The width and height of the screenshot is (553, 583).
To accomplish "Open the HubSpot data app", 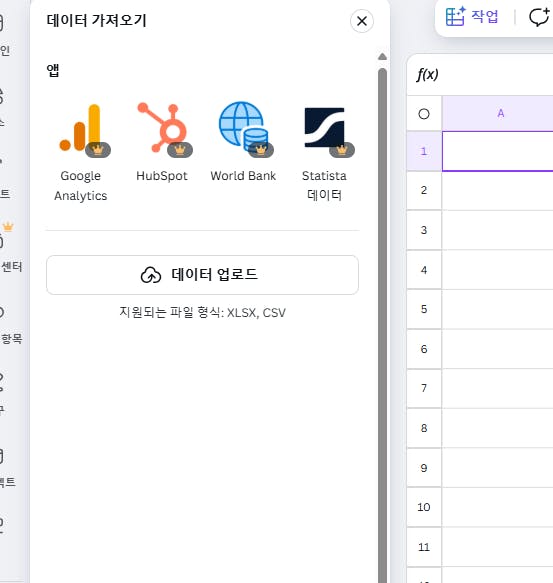I will (x=162, y=143).
